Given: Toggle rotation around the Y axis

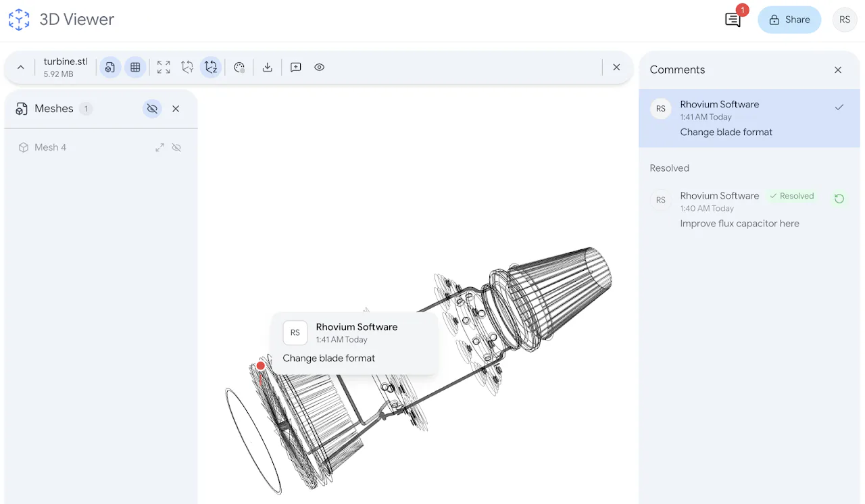Looking at the screenshot, I should pos(187,68).
